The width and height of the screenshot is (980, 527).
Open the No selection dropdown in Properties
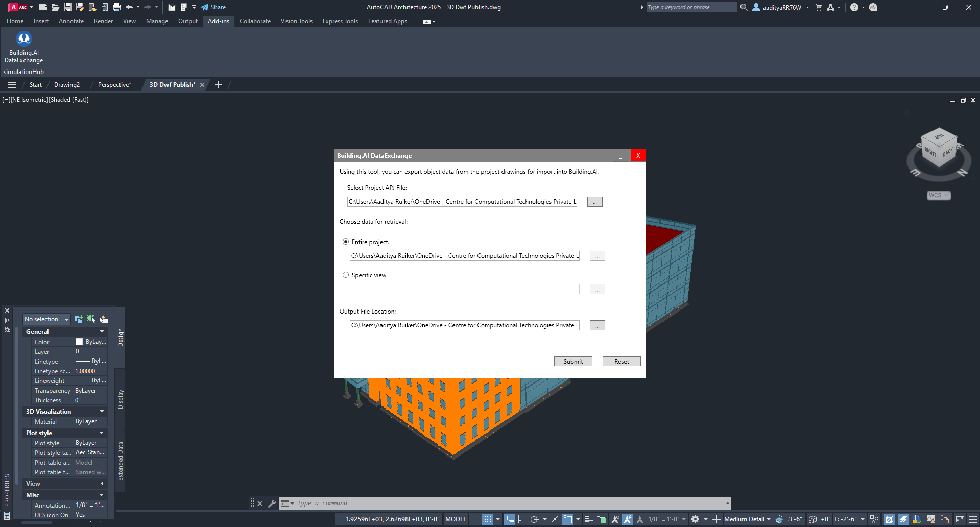pyautogui.click(x=46, y=319)
